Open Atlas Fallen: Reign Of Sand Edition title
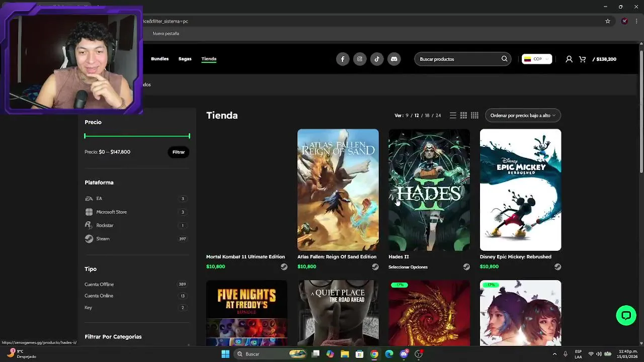This screenshot has width=644, height=362. pyautogui.click(x=337, y=257)
